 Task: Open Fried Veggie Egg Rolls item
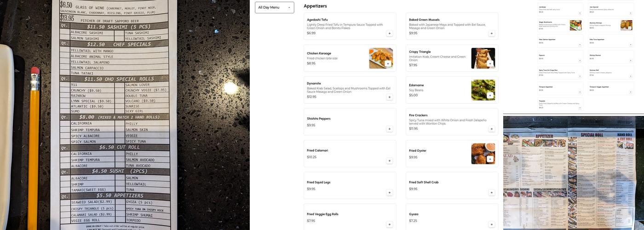340,217
